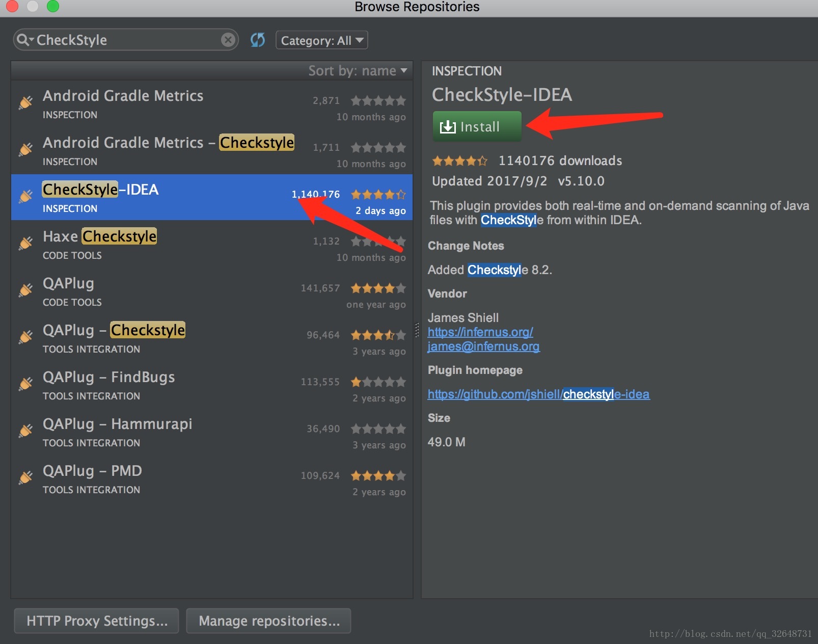Click the 96,464 download count

pyautogui.click(x=323, y=335)
